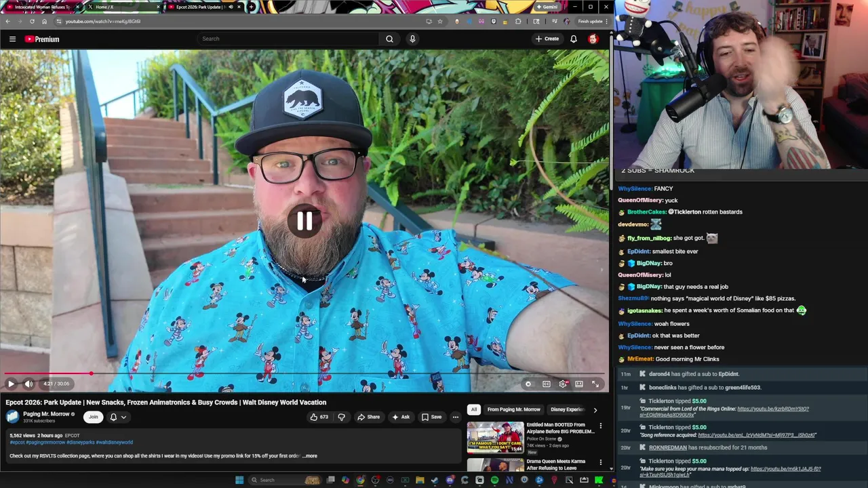Open the more actions ellipsis below video
Image resolution: width=868 pixels, height=488 pixels.
click(x=456, y=417)
